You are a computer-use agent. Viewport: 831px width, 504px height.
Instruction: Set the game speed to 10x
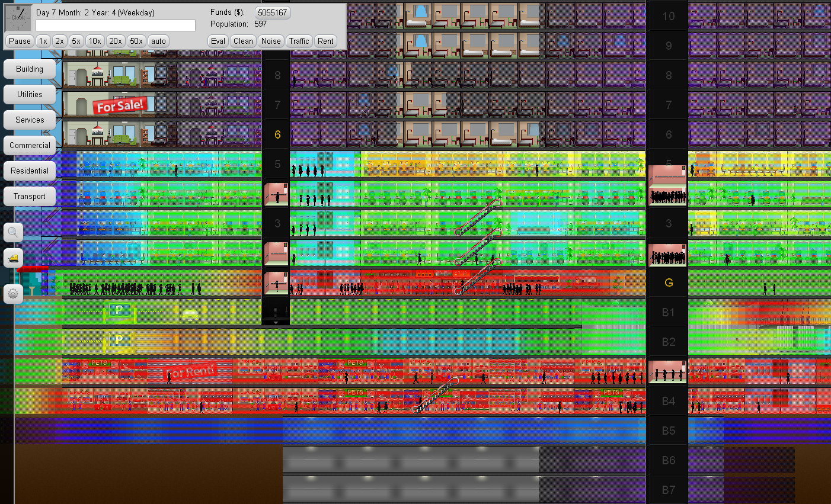click(94, 41)
